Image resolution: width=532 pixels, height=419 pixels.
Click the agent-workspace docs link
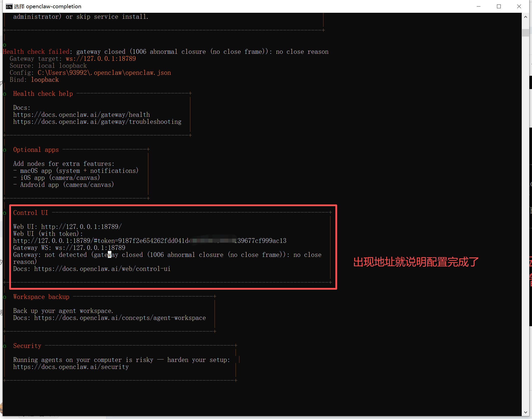(120, 318)
